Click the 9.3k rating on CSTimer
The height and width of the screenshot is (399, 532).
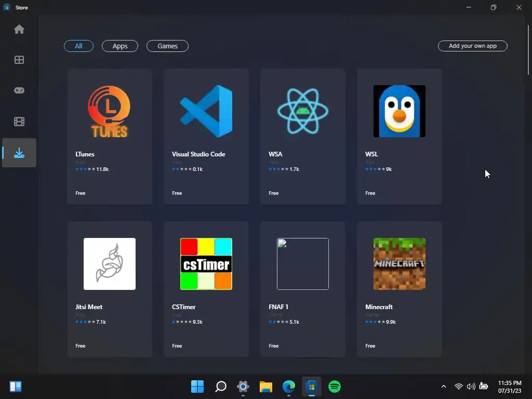197,322
